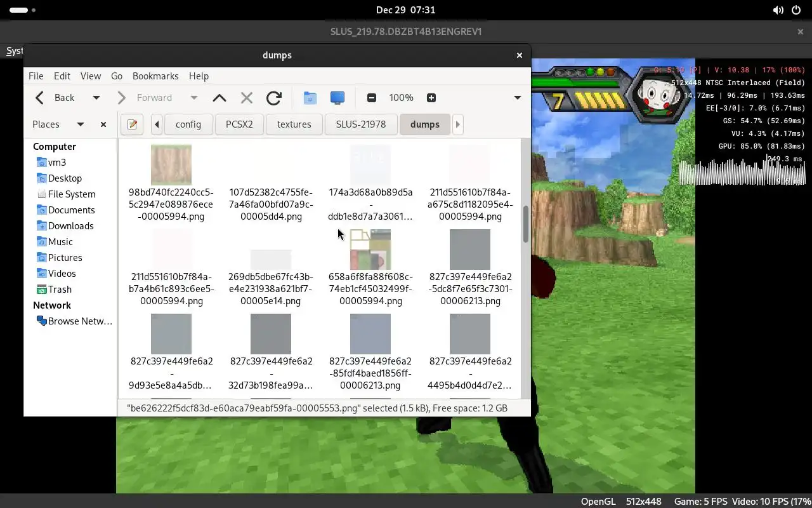Navigate to the config path button

(188, 124)
